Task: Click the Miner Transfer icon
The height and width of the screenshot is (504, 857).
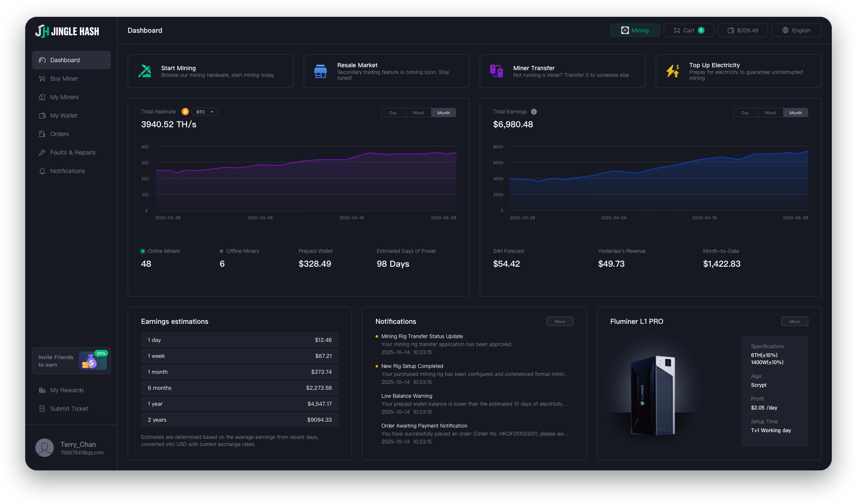Action: tap(497, 71)
